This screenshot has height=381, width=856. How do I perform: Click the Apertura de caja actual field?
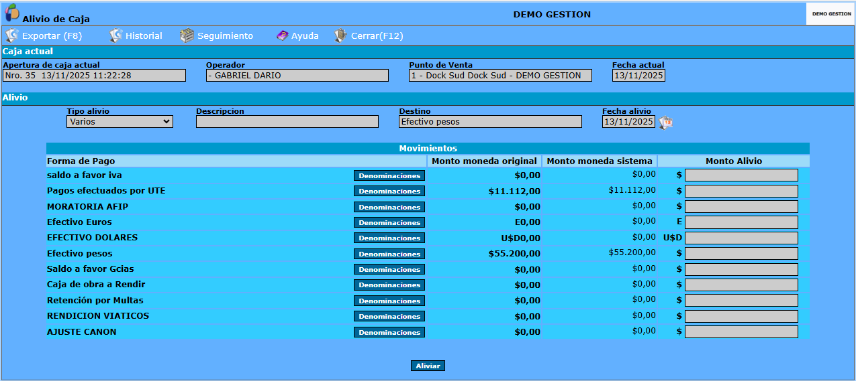click(94, 75)
